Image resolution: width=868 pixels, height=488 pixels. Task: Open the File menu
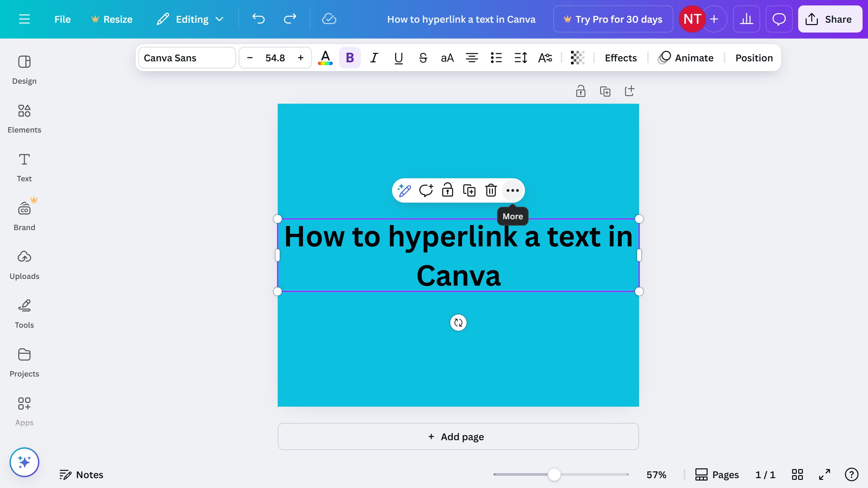[62, 19]
